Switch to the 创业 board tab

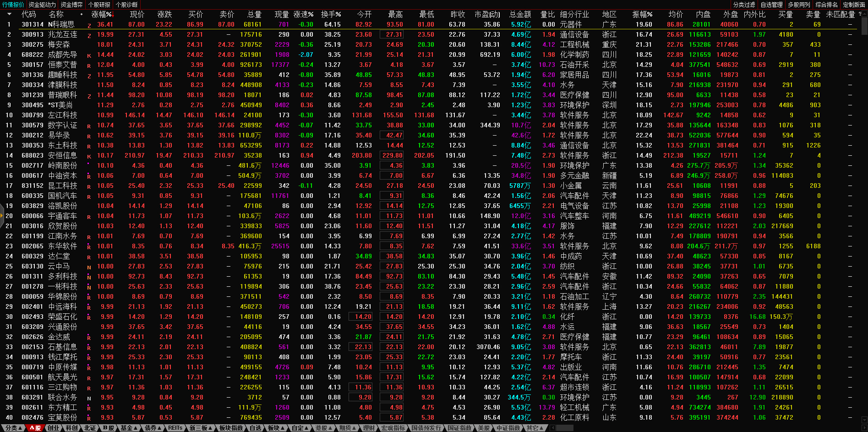click(x=54, y=428)
